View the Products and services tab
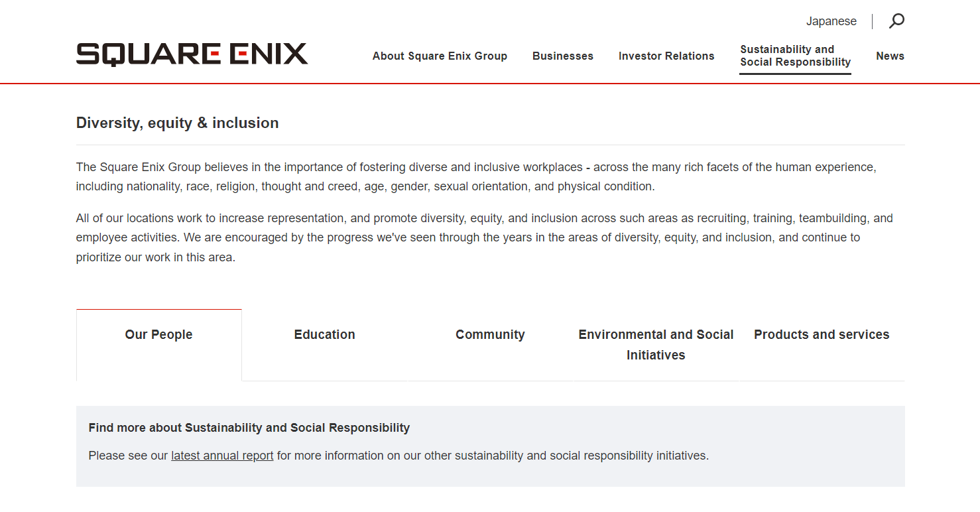980x512 pixels. 822,335
